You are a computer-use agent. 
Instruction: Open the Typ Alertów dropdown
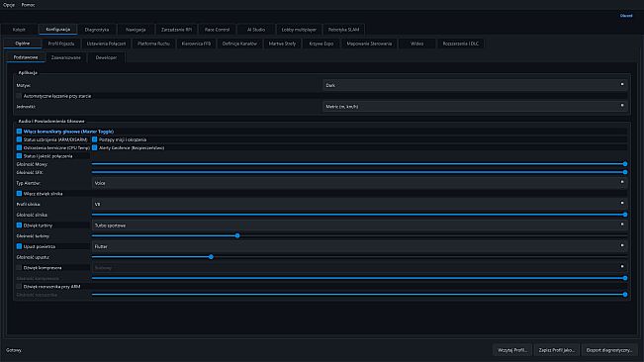coord(359,183)
